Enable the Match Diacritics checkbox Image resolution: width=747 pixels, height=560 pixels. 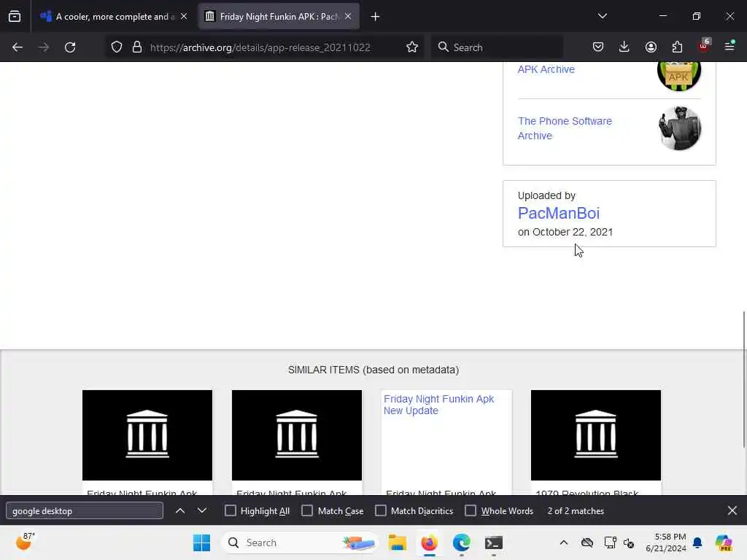381,511
